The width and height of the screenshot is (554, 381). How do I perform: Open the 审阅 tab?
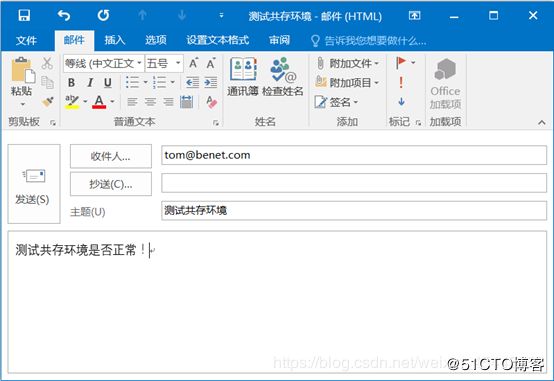click(x=279, y=40)
